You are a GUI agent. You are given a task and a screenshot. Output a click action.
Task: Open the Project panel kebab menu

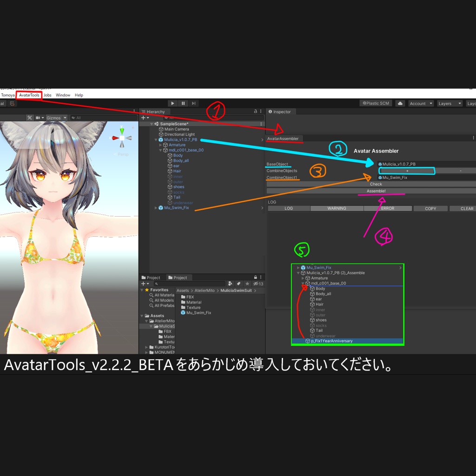261,277
